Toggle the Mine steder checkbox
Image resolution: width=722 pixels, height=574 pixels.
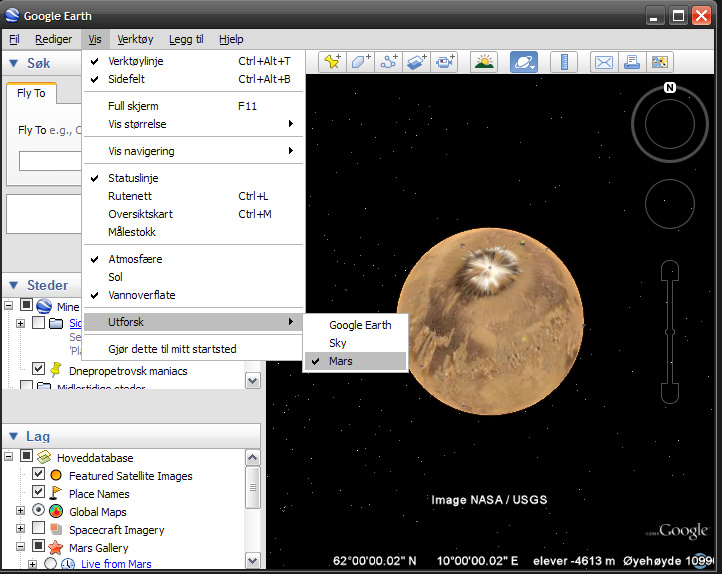click(26, 305)
